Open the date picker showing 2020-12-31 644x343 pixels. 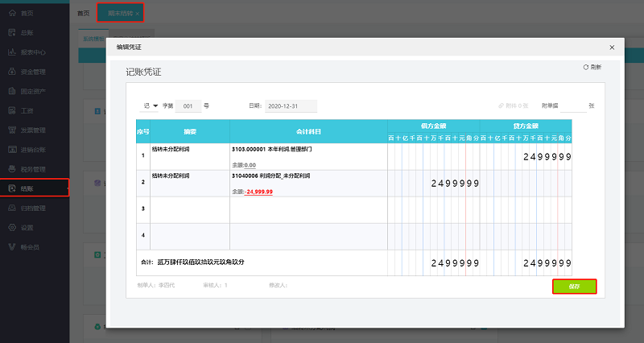[291, 105]
